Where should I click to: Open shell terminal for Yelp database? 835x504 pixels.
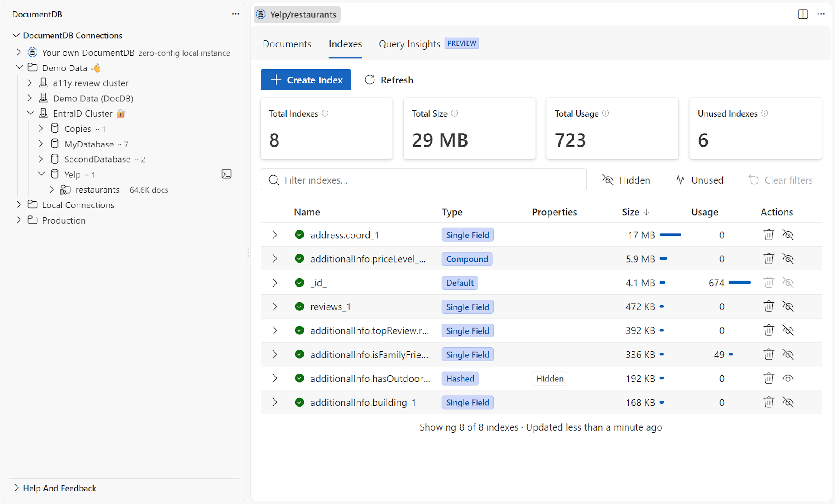click(227, 174)
